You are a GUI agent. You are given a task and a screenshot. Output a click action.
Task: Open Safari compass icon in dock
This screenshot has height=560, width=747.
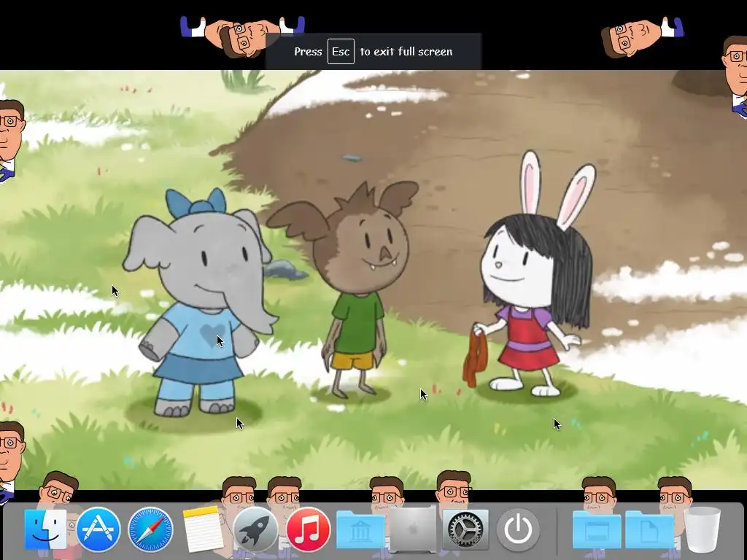tap(150, 529)
